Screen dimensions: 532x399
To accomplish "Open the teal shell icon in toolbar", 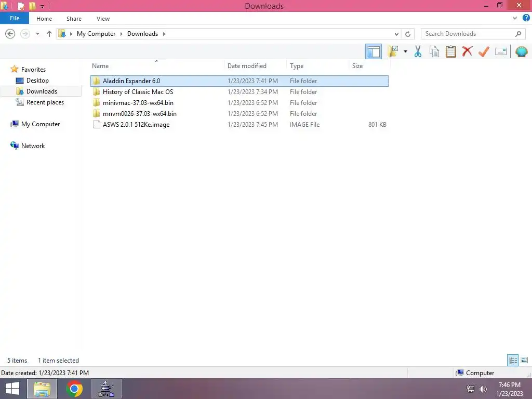I will [521, 51].
